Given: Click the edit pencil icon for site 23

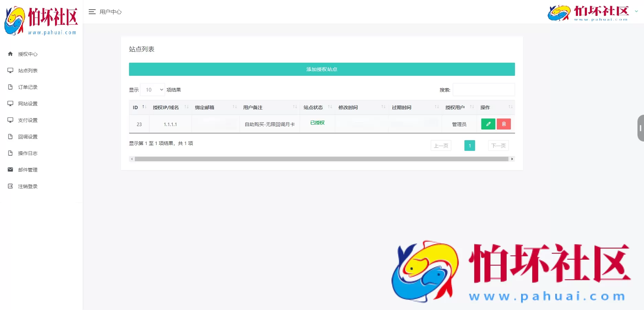Looking at the screenshot, I should tap(488, 124).
